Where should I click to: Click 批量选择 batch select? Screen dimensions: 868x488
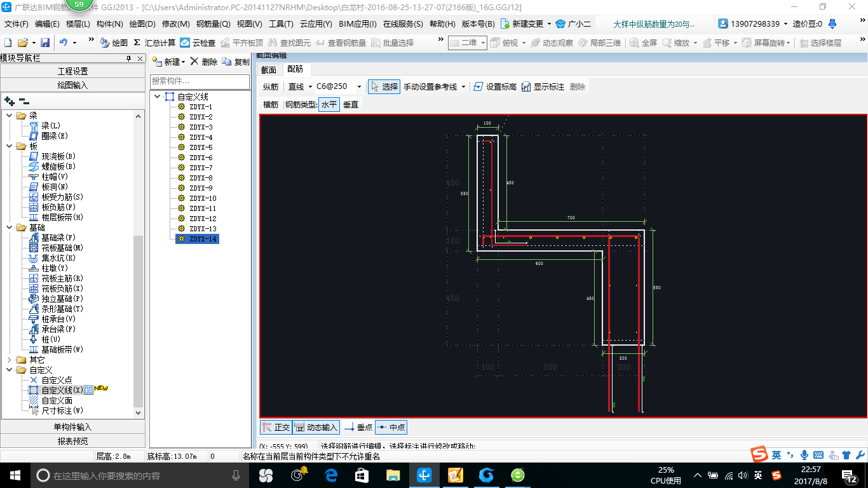click(x=392, y=43)
